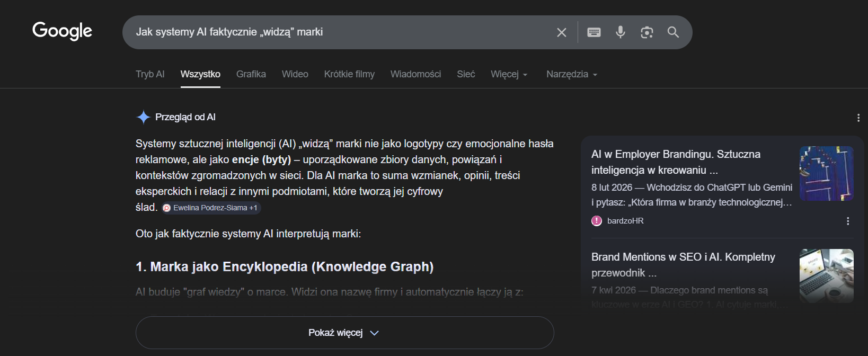Switch to Krótkie filmy tab

[x=349, y=74]
